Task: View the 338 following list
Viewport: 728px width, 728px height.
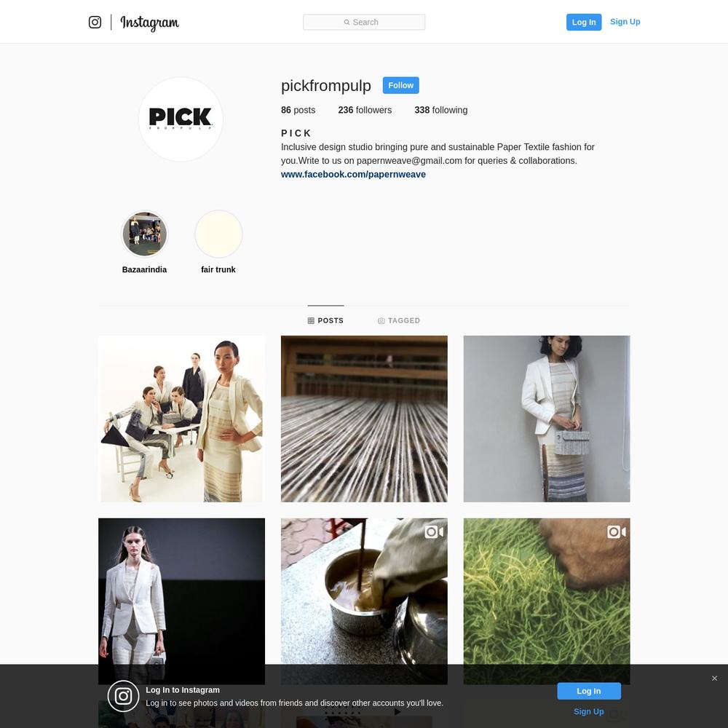Action: click(x=441, y=110)
